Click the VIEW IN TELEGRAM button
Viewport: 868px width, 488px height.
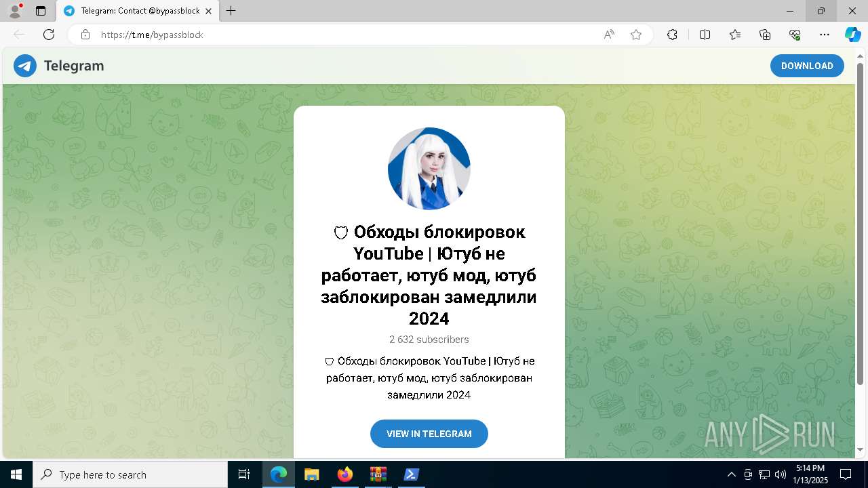tap(429, 434)
